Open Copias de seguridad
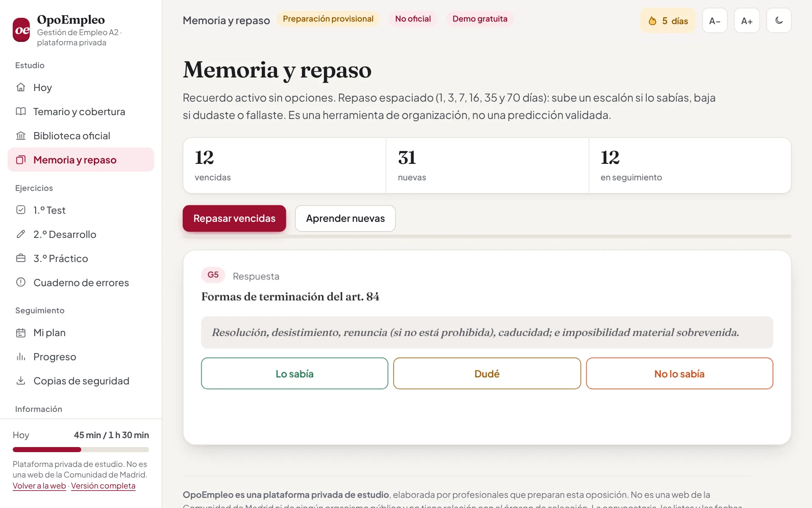Screen dimensions: 812x508 (x=81, y=381)
